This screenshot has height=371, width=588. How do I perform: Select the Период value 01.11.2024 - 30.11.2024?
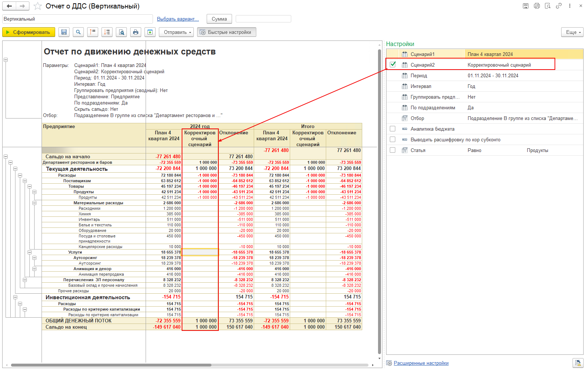click(493, 75)
